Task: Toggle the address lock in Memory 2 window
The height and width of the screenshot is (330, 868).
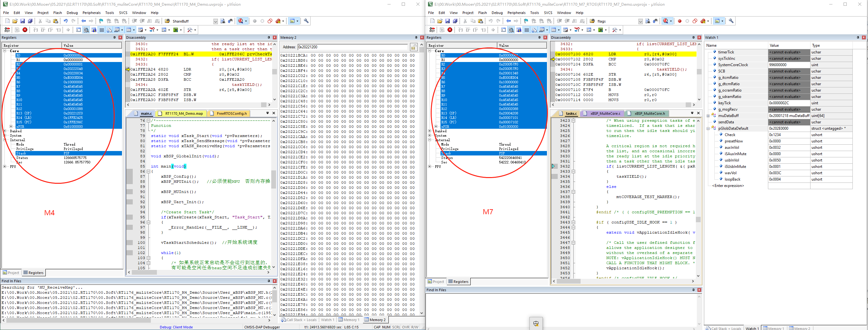Action: point(414,47)
